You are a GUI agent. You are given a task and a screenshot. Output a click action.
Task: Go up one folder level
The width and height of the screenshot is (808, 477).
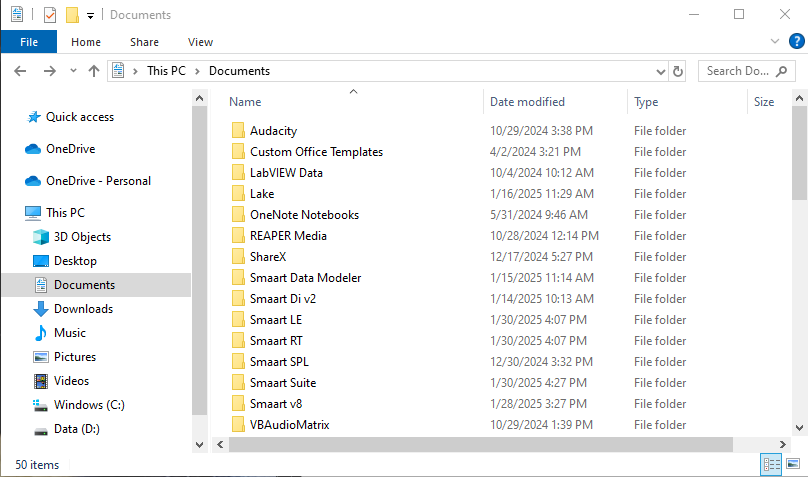tap(94, 71)
